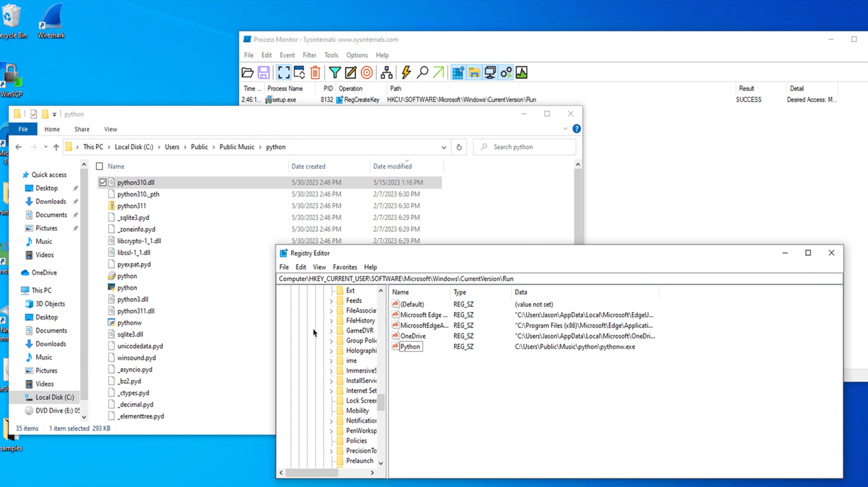Screen dimensions: 868x487
Task: Open the Favorites menu in Registry Editor
Action: (x=345, y=267)
